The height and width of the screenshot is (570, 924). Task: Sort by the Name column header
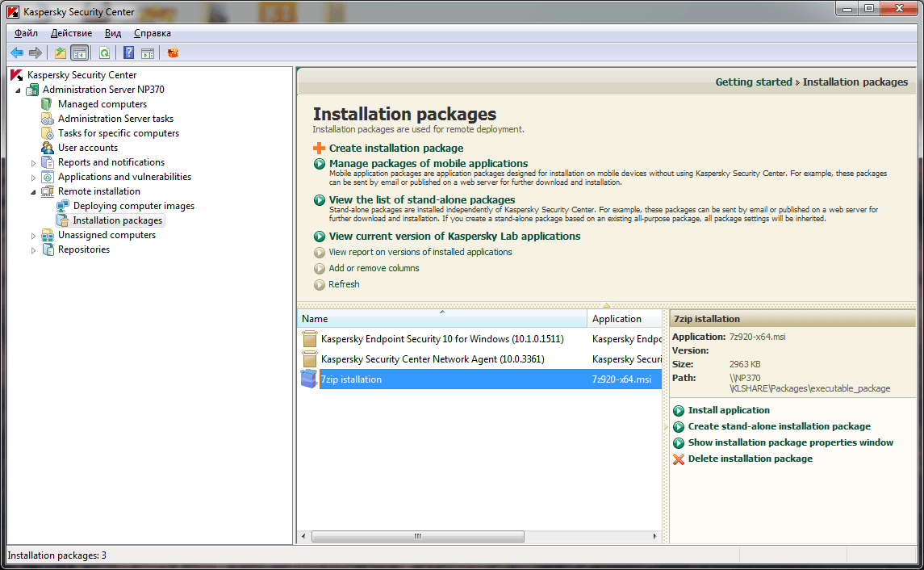tap(442, 318)
